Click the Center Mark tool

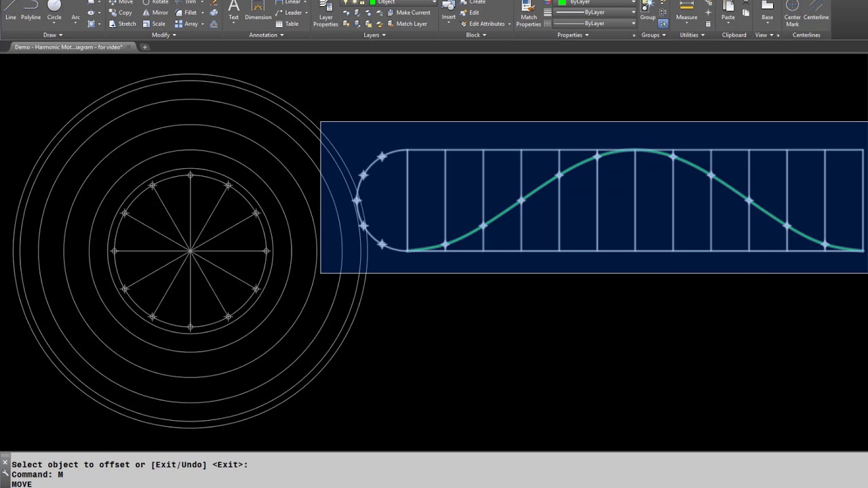pyautogui.click(x=792, y=14)
